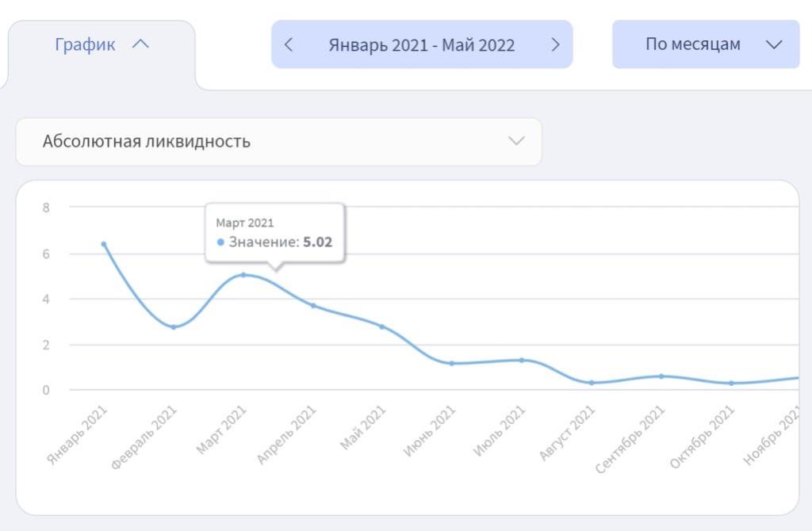Click the July 2021 data point
This screenshot has height=531, width=812.
click(x=522, y=360)
